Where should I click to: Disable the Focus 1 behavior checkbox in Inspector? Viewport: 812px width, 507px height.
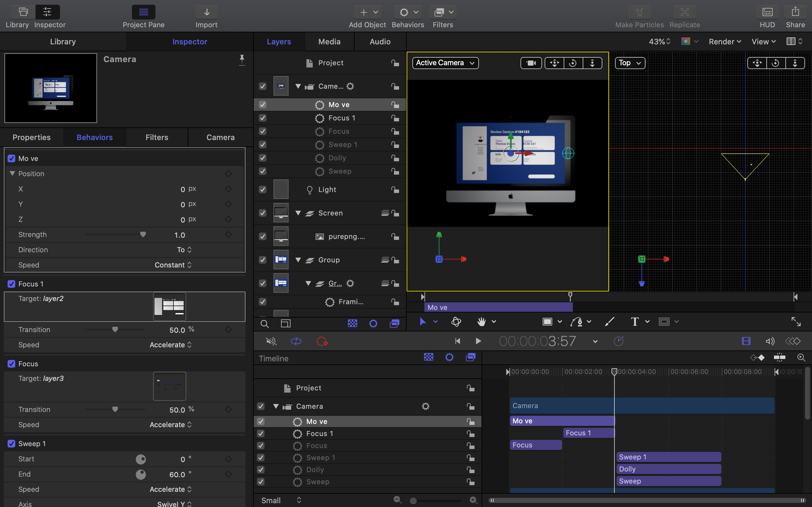(x=11, y=284)
